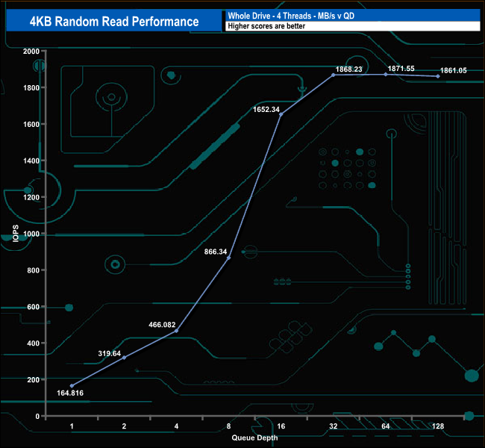Screen dimensions: 485x448
Task: Click the 64 tick on the queue depth axis
Action: tap(386, 426)
